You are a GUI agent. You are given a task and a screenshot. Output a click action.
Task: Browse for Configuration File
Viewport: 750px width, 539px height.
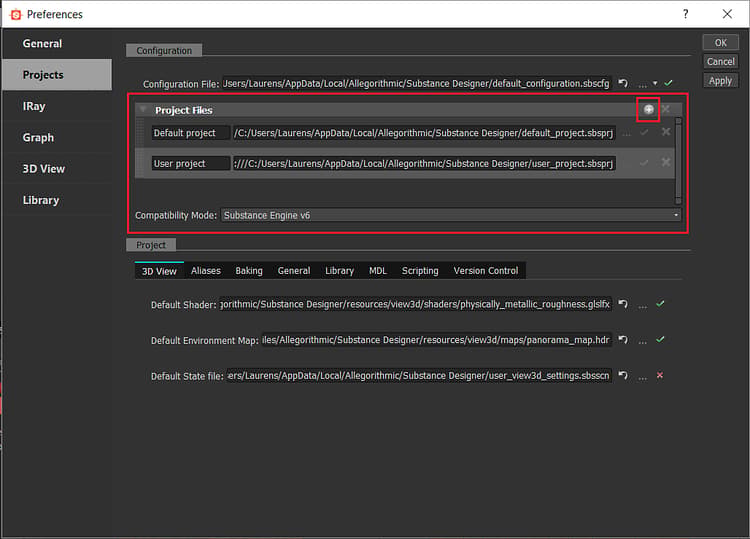[642, 84]
